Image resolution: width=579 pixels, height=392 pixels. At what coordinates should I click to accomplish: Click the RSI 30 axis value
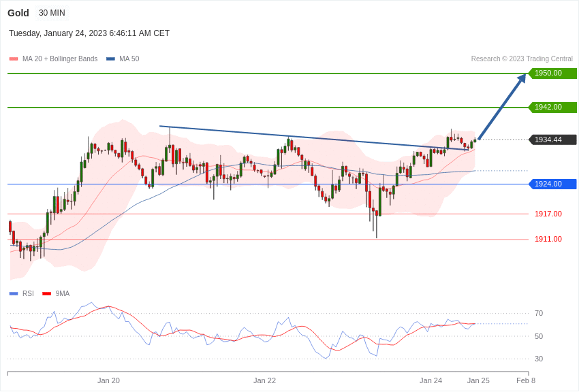click(539, 359)
